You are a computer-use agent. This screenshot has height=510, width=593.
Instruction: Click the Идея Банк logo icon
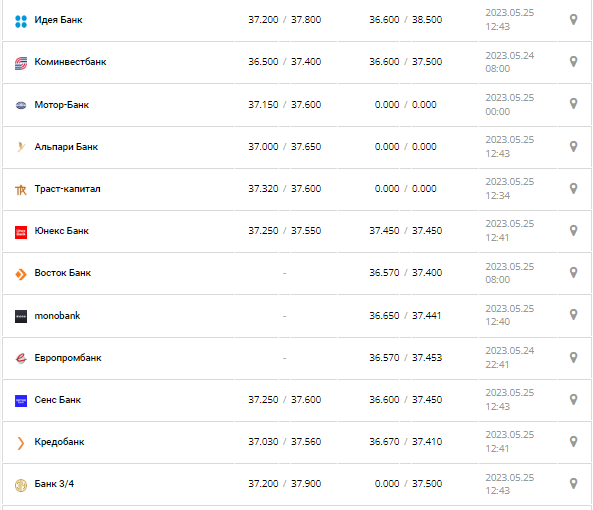tap(21, 21)
